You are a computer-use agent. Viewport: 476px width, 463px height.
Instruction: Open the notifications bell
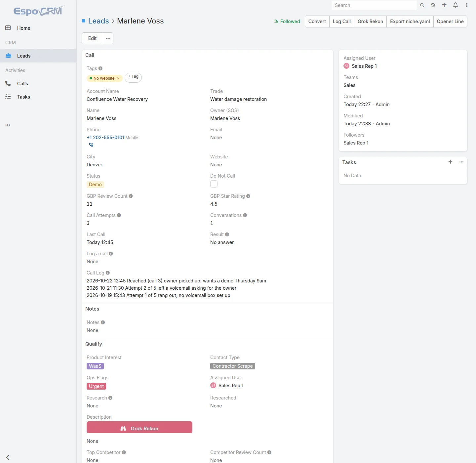coord(456,5)
